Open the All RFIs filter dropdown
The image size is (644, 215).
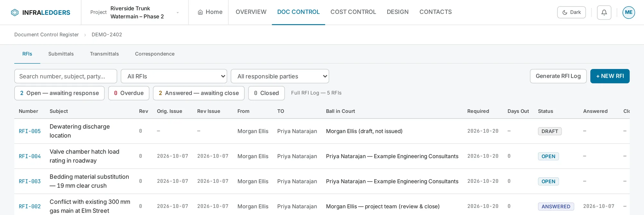(174, 76)
